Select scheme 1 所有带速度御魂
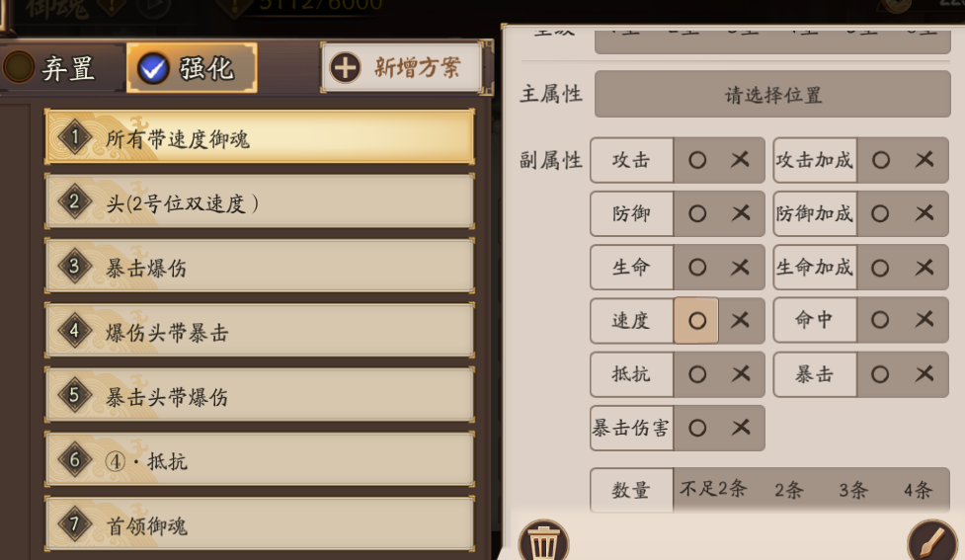Image resolution: width=965 pixels, height=560 pixels. coord(259,138)
